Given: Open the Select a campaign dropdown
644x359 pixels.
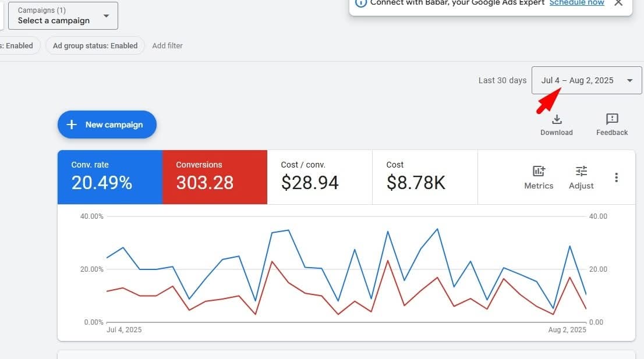Looking at the screenshot, I should click(x=63, y=16).
